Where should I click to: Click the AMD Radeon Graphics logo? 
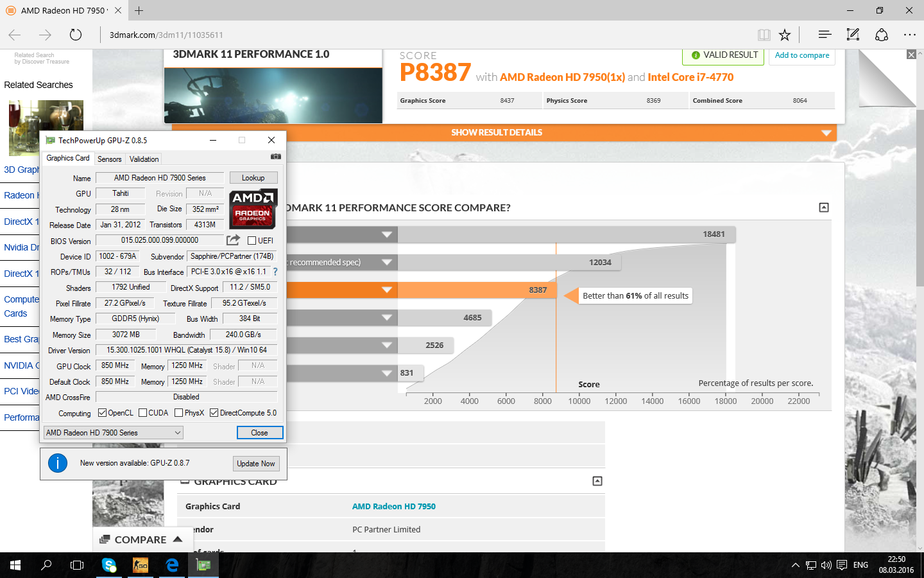coord(253,209)
